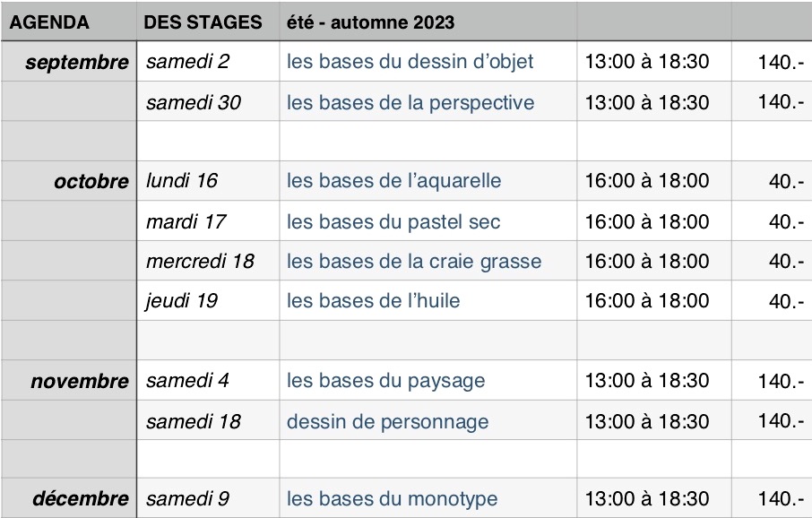Open 'les bases de l'aquarelle' link
Image resolution: width=812 pixels, height=518 pixels.
click(x=393, y=181)
